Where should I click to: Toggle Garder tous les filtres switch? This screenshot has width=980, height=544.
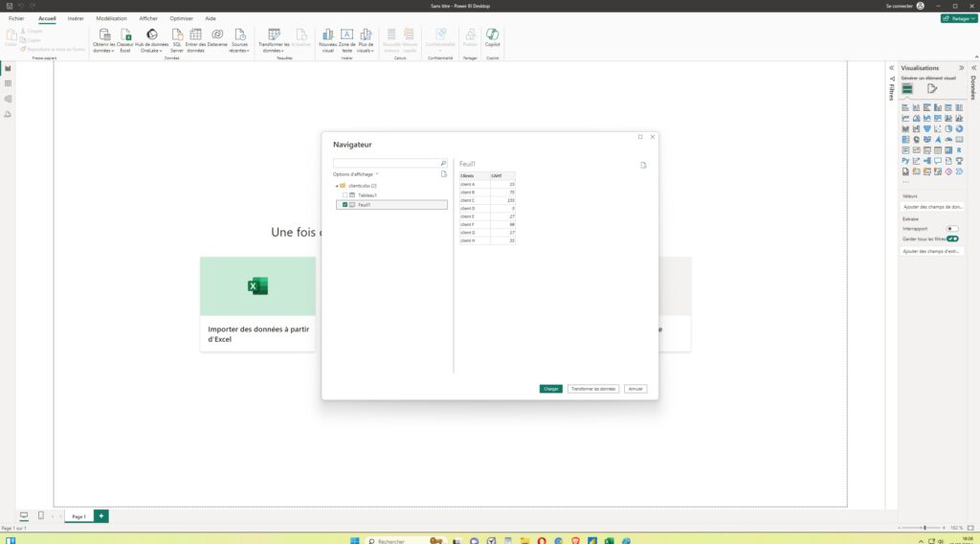[x=952, y=238]
